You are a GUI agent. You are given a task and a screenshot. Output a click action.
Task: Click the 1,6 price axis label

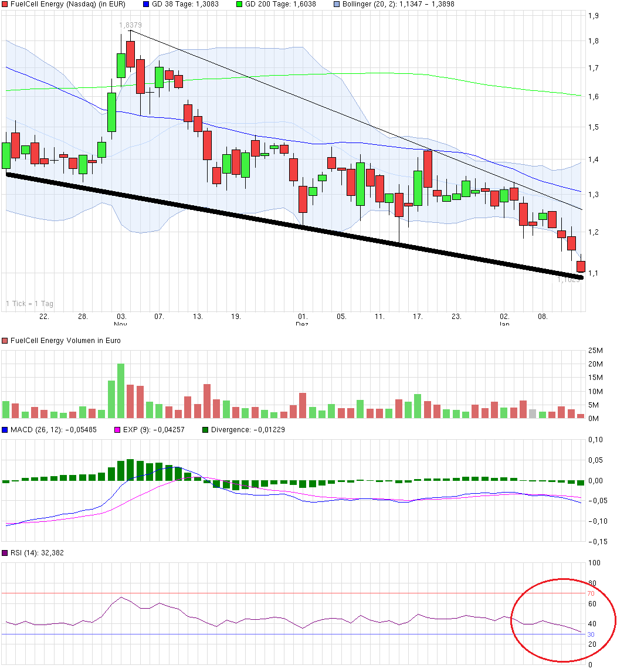click(594, 97)
